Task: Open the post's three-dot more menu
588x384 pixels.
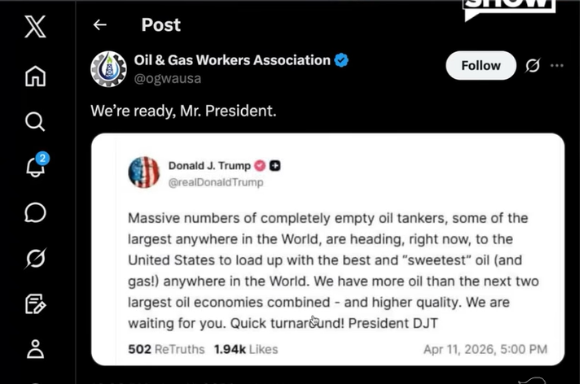Action: pos(557,66)
